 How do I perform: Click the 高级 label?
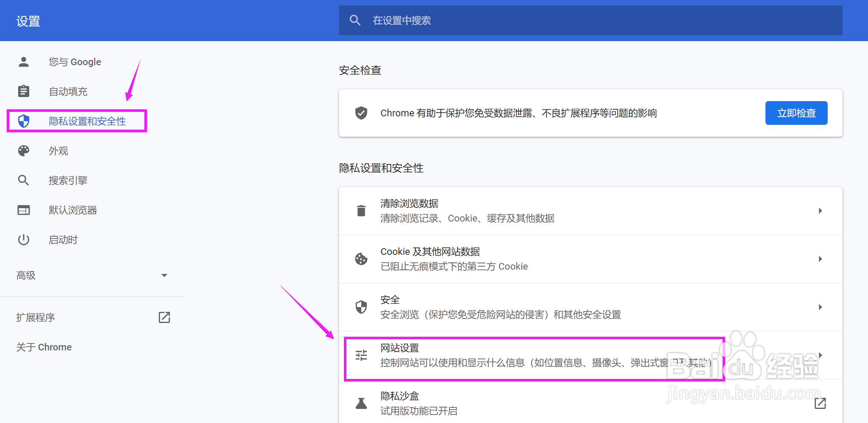point(26,275)
